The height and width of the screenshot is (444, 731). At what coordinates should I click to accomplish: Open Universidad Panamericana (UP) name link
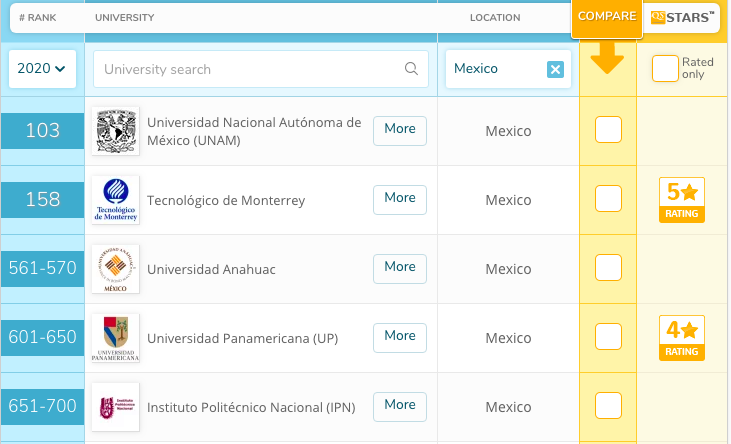point(242,339)
